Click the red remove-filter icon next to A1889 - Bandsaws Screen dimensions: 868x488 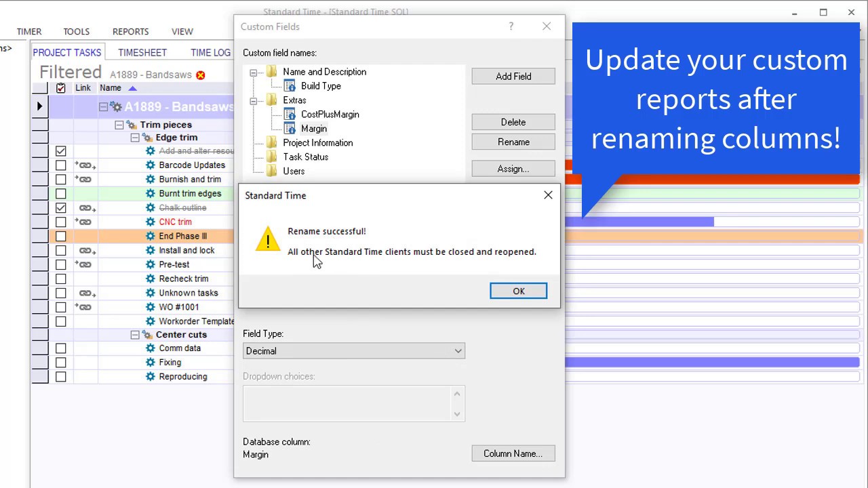[x=201, y=75]
